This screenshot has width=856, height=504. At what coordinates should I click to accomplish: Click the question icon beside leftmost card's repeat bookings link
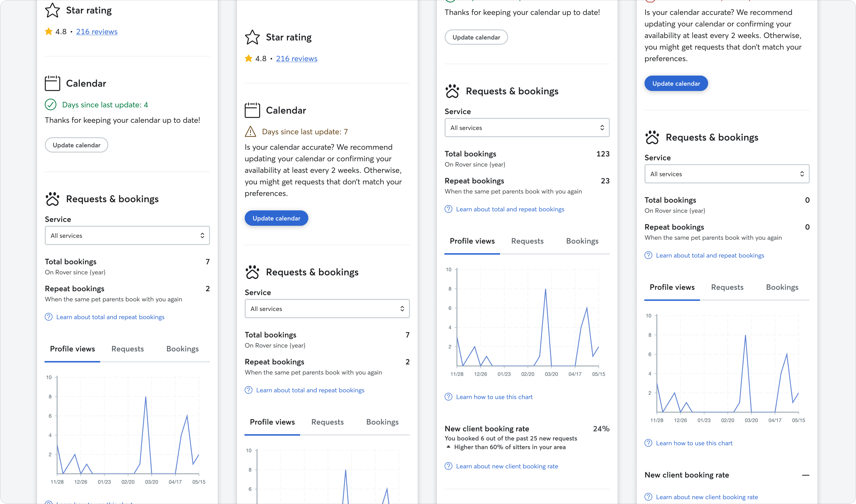(x=49, y=317)
